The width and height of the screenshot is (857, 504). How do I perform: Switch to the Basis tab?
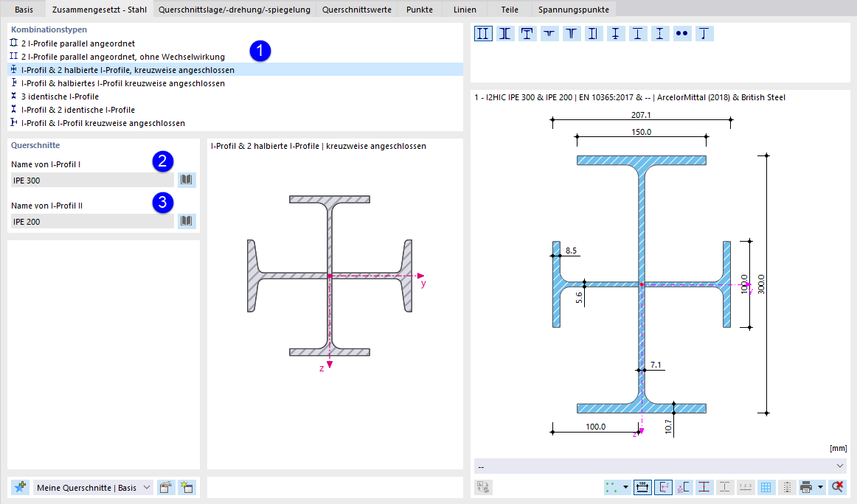(24, 10)
